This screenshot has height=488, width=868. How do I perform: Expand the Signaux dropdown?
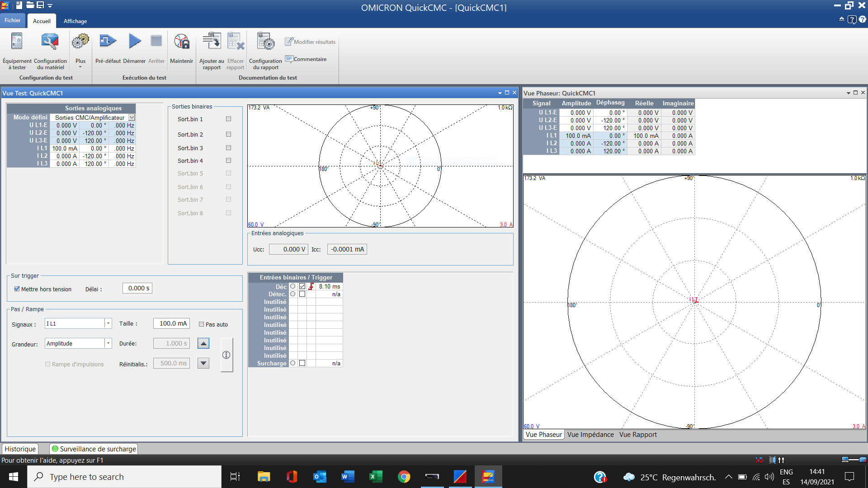pos(108,323)
